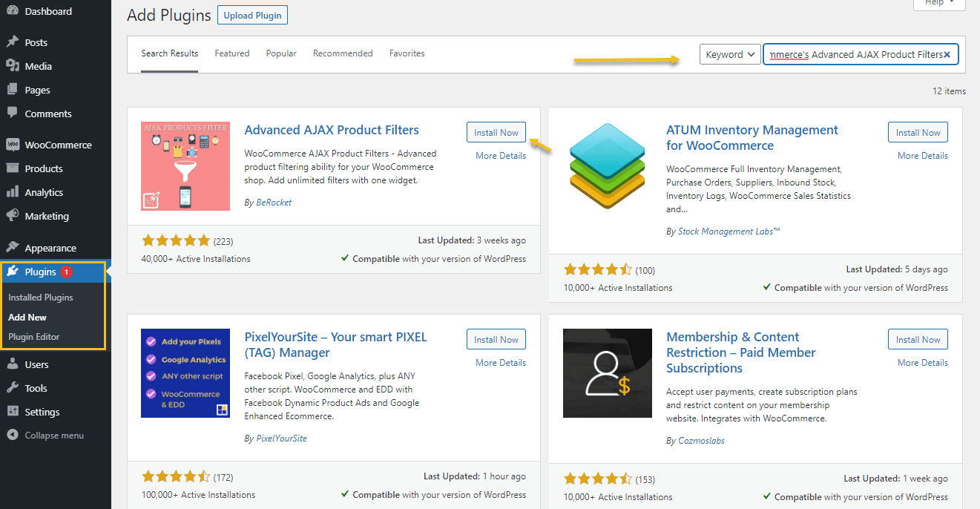View More Details for ATUM Inventory
The image size is (980, 509).
pyautogui.click(x=923, y=156)
